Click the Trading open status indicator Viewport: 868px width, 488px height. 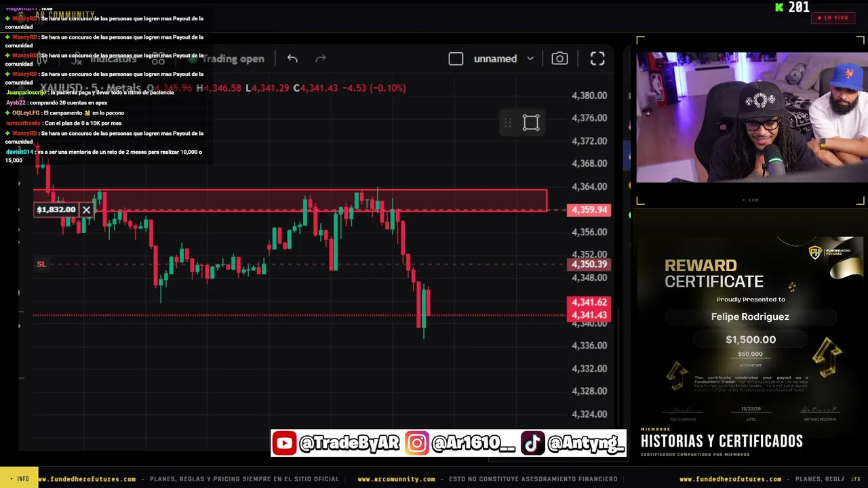pos(228,59)
